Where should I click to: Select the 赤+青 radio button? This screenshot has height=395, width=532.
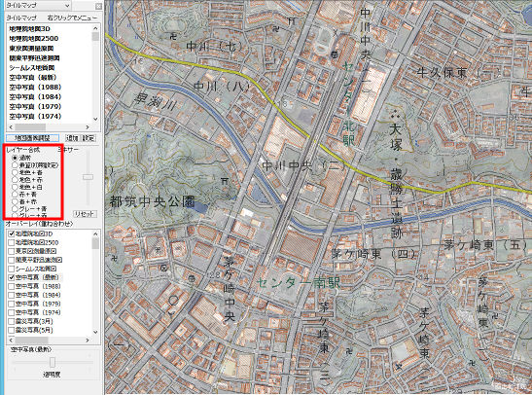(x=15, y=195)
